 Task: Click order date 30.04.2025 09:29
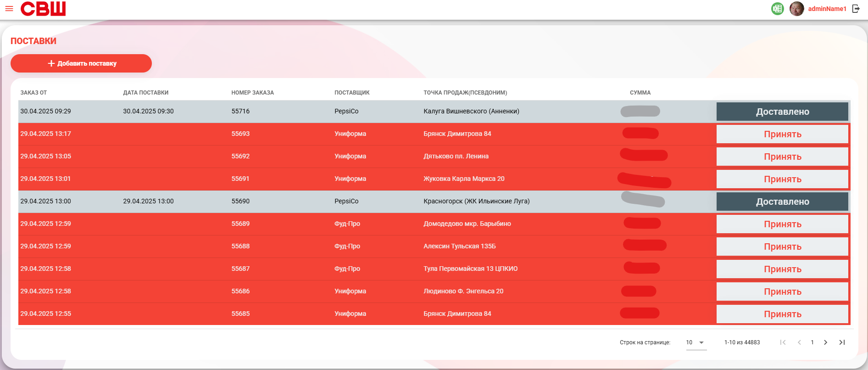[x=45, y=111]
